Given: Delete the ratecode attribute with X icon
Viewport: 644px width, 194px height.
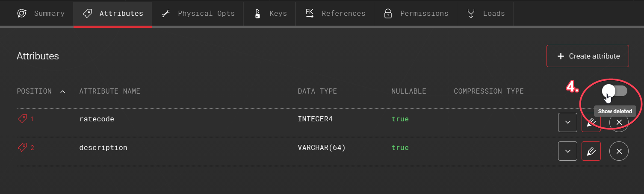Looking at the screenshot, I should coord(619,123).
